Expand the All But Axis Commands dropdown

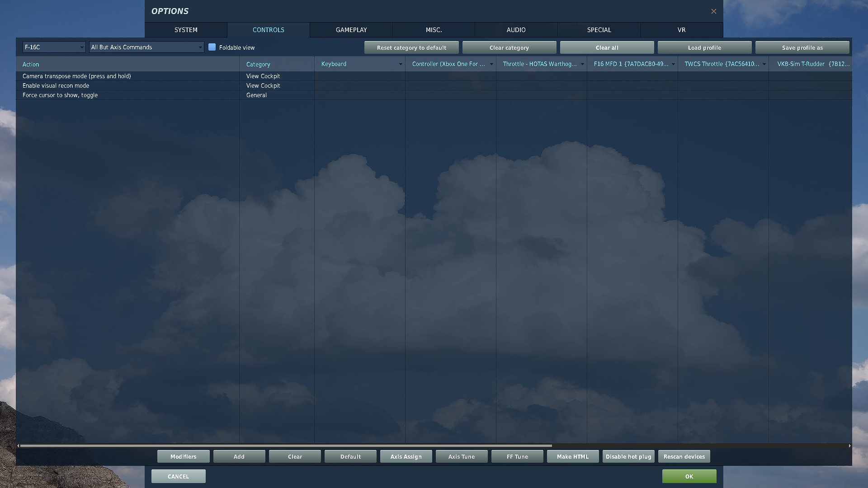click(146, 47)
